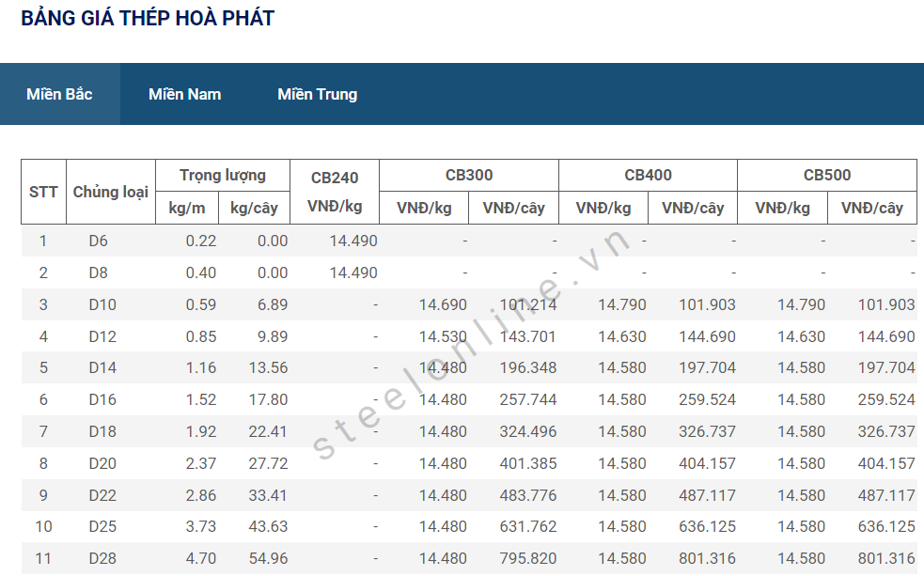This screenshot has height=576, width=924.
Task: Click CB240 price 14.490 in D6 row
Action: click(x=353, y=241)
